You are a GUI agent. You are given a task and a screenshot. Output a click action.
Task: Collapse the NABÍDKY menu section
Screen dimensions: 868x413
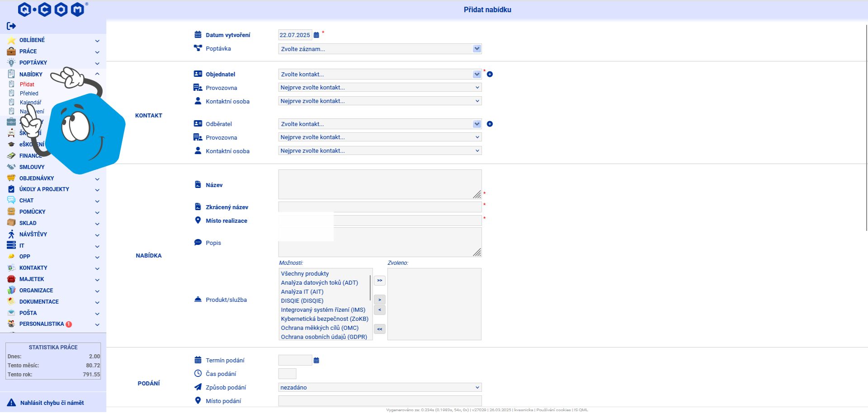(x=97, y=74)
